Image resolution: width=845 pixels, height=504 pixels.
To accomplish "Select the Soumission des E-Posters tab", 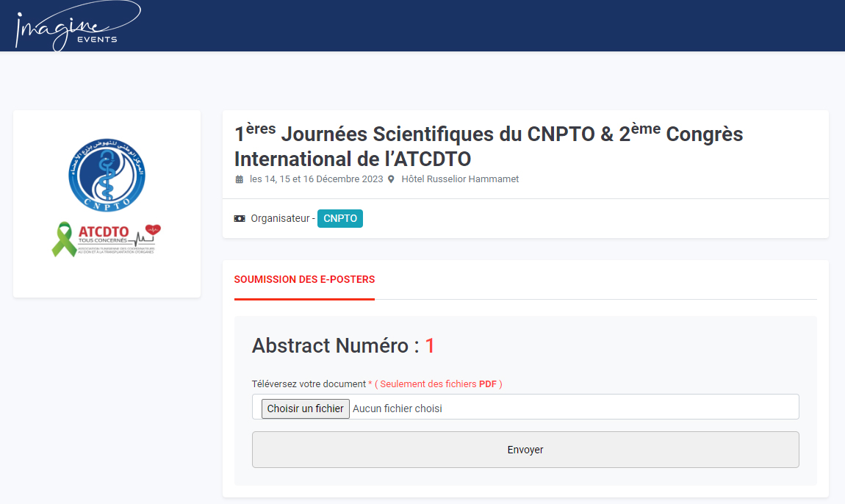I will click(304, 280).
